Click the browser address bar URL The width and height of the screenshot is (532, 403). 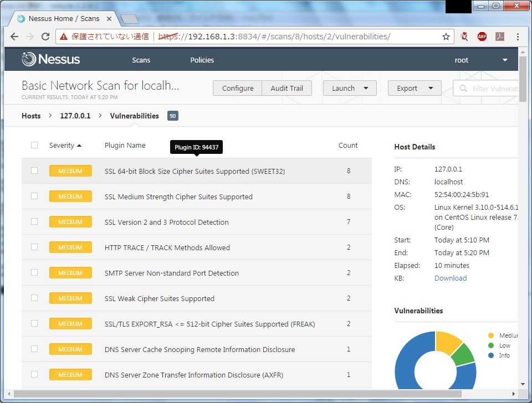274,37
